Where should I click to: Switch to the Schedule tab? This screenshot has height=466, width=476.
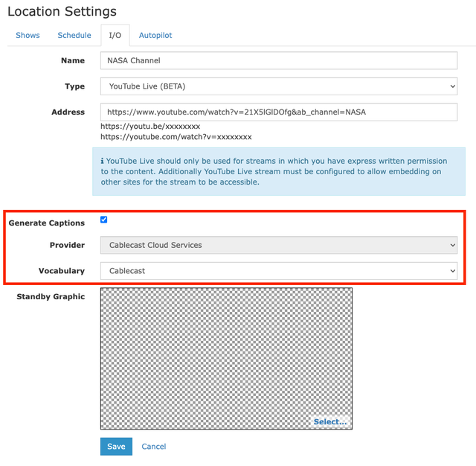74,35
